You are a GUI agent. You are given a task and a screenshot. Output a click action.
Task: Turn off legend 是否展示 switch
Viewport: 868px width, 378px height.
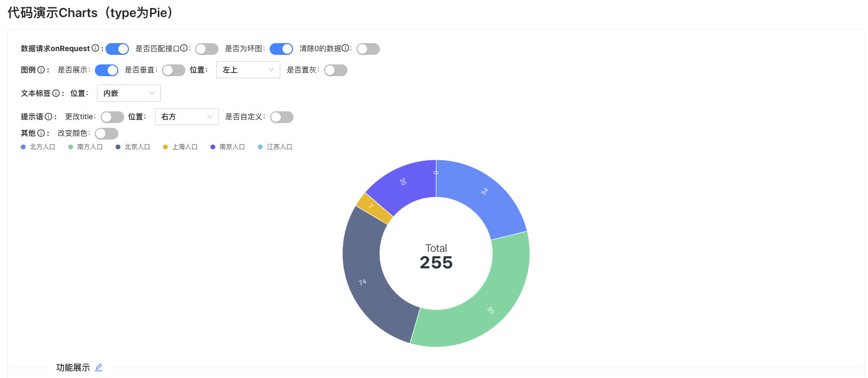[107, 70]
